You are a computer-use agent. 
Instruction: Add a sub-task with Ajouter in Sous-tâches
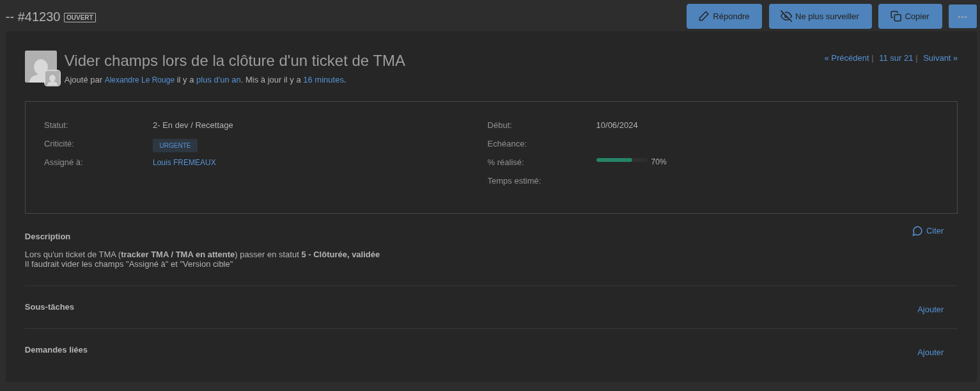(930, 310)
